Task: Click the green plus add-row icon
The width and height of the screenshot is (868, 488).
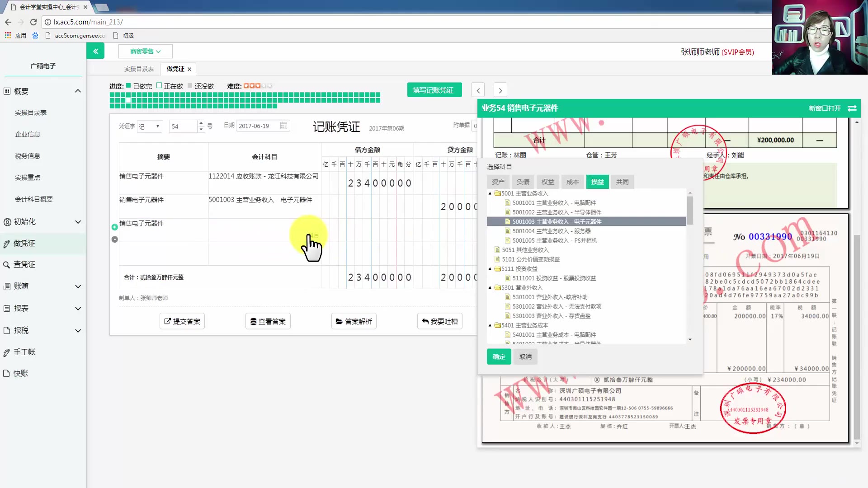Action: coord(115,227)
